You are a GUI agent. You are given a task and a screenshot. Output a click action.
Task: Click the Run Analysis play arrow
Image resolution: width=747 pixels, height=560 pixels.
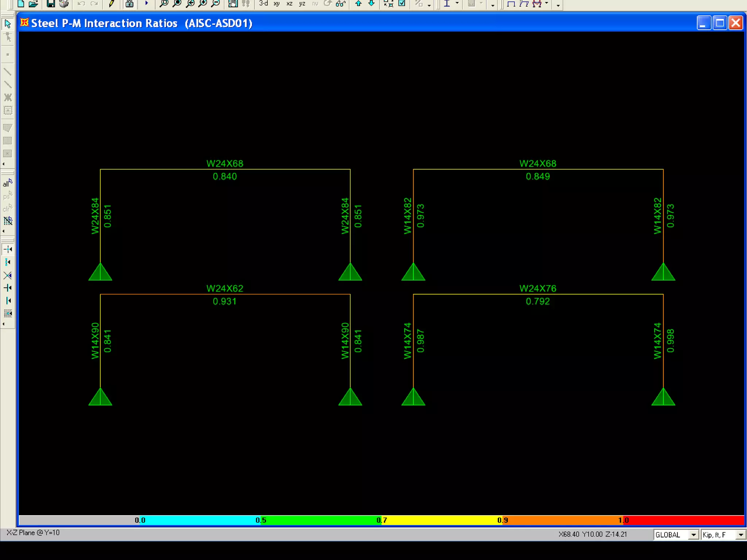(147, 3)
